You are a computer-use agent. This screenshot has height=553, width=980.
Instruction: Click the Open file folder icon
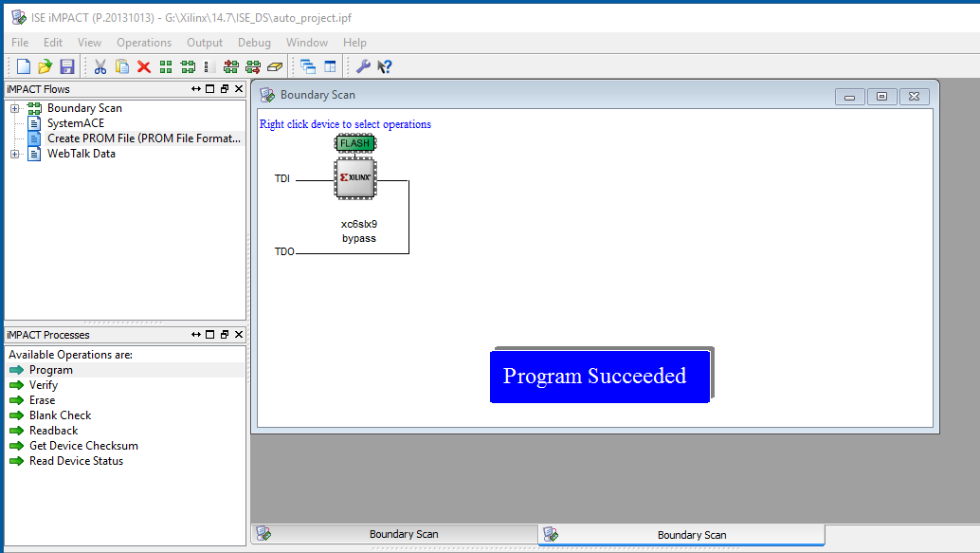click(x=45, y=66)
